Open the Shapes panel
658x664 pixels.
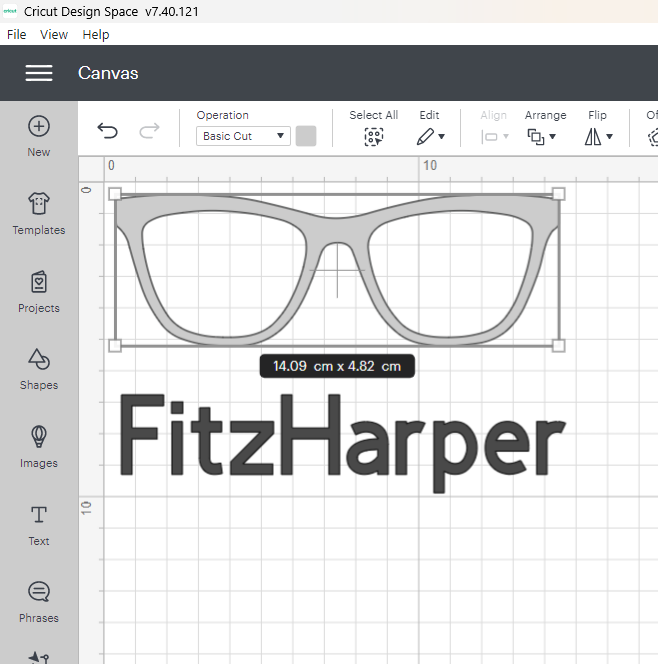click(x=39, y=360)
